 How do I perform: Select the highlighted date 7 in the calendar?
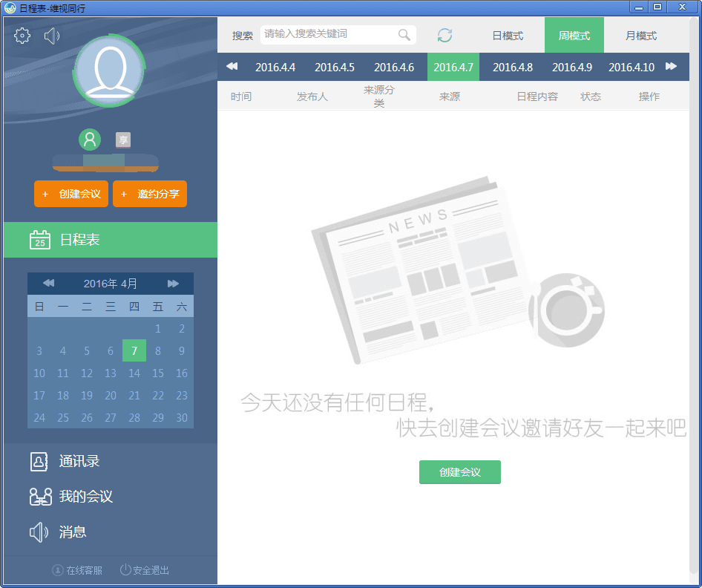134,350
